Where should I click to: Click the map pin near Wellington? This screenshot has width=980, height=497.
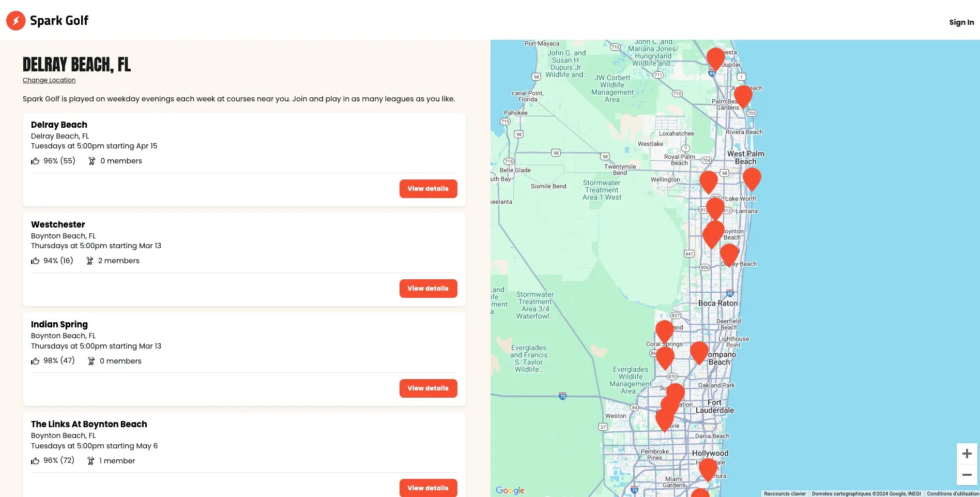tap(709, 182)
